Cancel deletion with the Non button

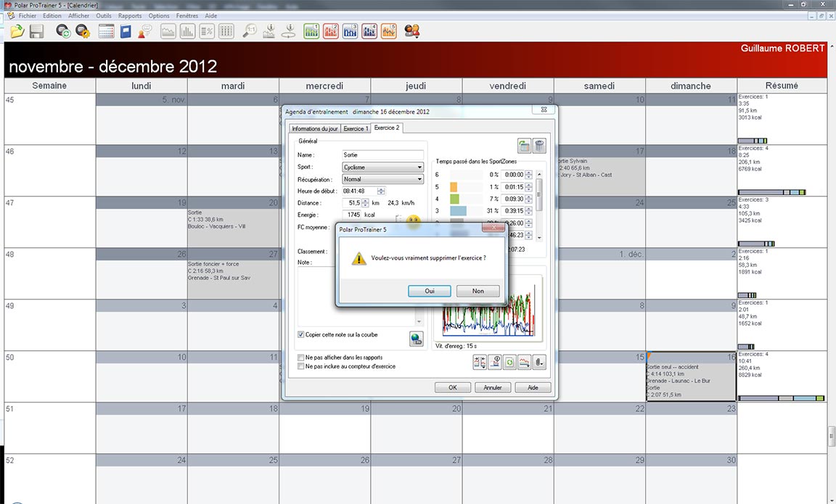[478, 291]
